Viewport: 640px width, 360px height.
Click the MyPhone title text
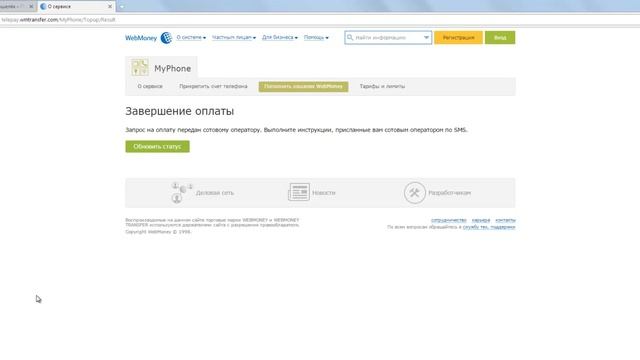[172, 69]
